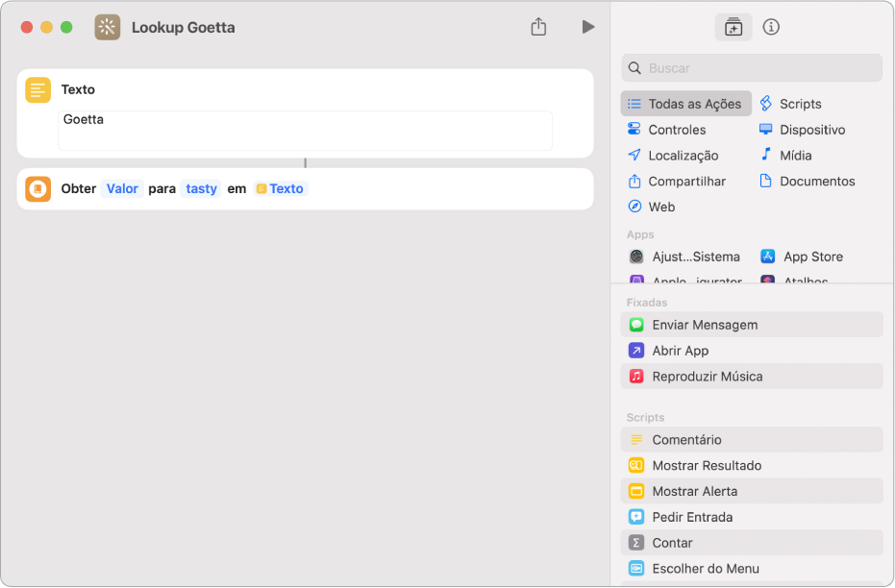Click the Buscar search field
895x588 pixels.
[x=751, y=68]
